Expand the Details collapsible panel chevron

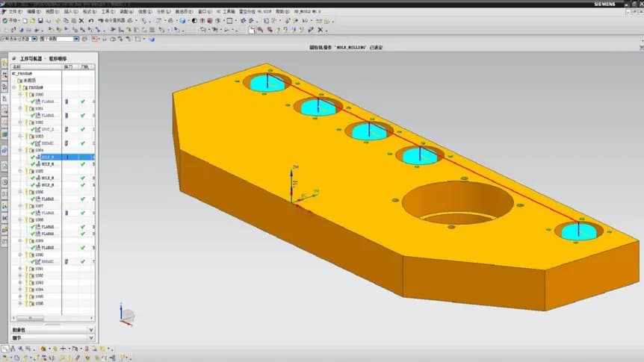click(x=91, y=338)
